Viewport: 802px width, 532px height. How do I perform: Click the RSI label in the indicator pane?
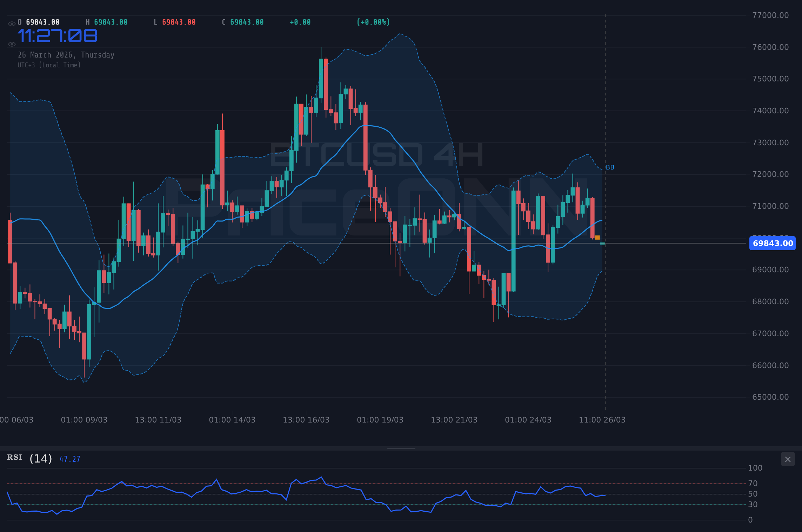coord(14,458)
